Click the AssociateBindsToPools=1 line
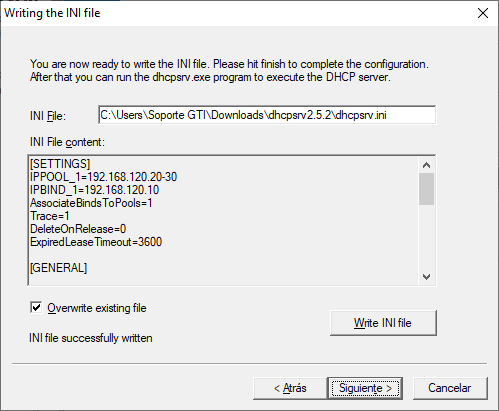The image size is (499, 411). (x=91, y=203)
